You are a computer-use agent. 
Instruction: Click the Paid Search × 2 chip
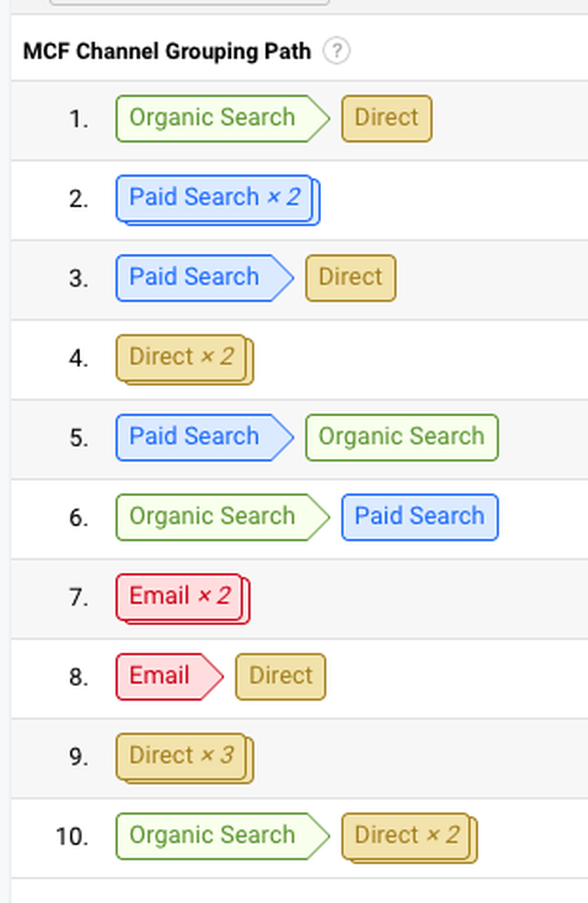[x=215, y=198]
